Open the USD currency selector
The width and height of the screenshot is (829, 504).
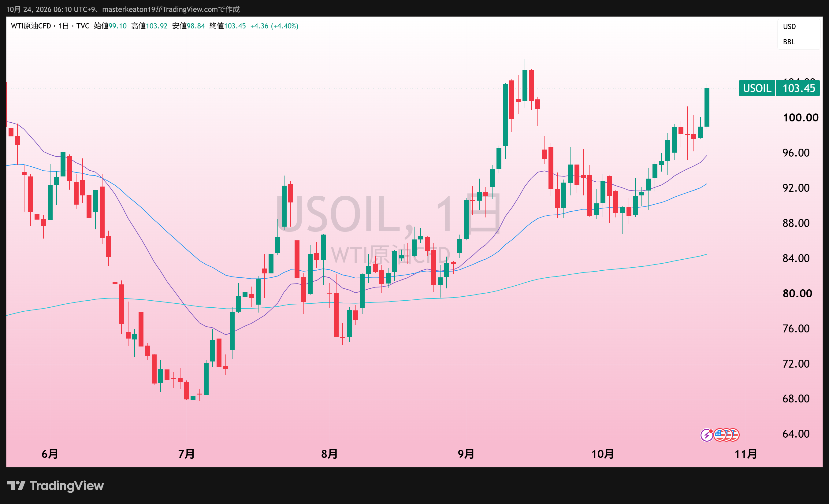coord(789,27)
